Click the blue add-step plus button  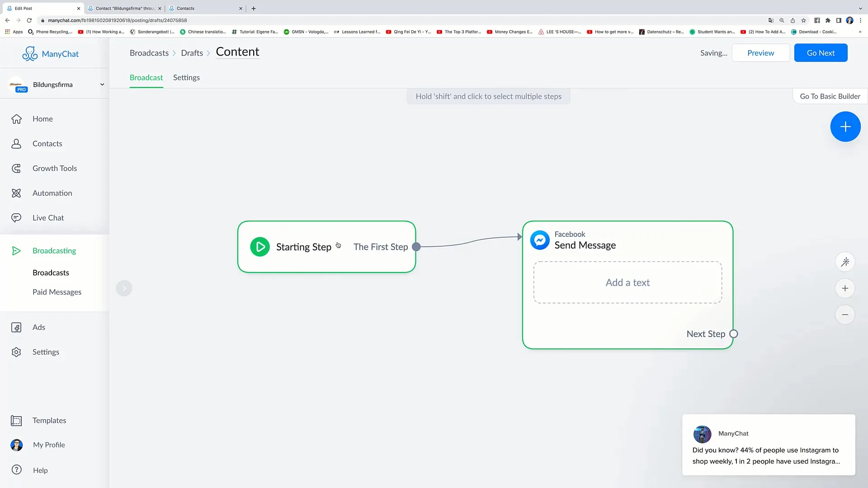point(845,127)
